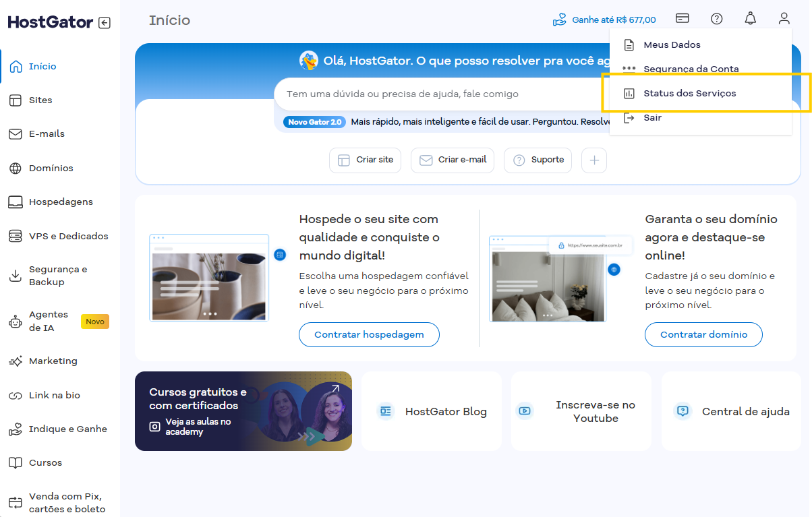
Task: Click the HostGator logo
Action: [x=51, y=22]
